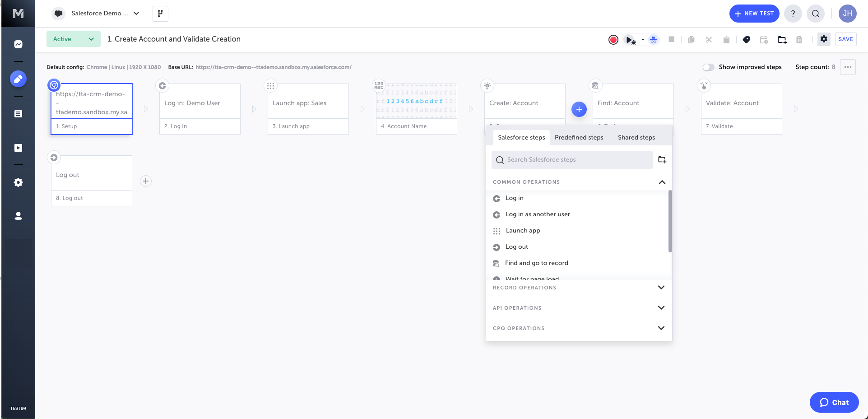Open the test editor pencil icon in sidebar

[x=18, y=79]
